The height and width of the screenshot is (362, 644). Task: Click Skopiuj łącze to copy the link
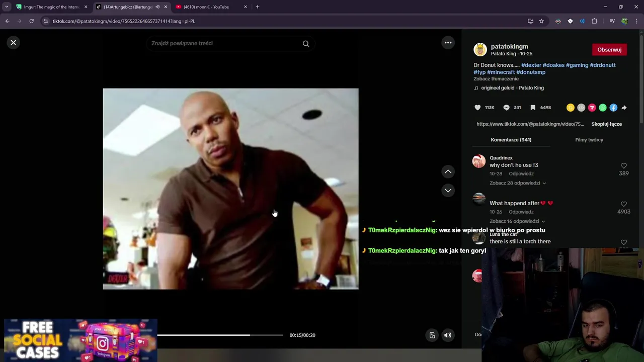coord(606,124)
